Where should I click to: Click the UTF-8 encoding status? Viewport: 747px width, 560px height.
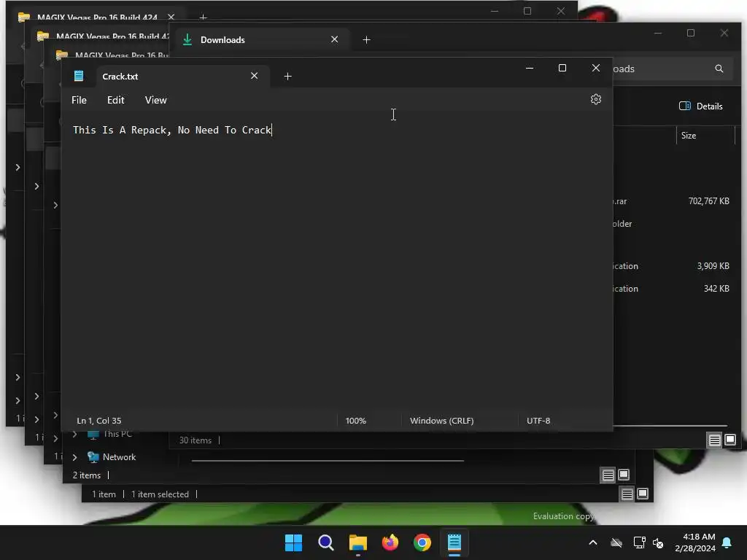point(538,421)
